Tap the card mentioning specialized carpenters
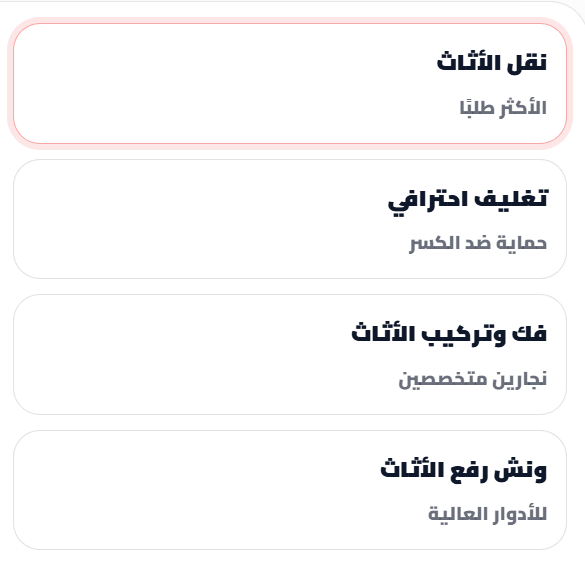This screenshot has width=585, height=562. (290, 354)
